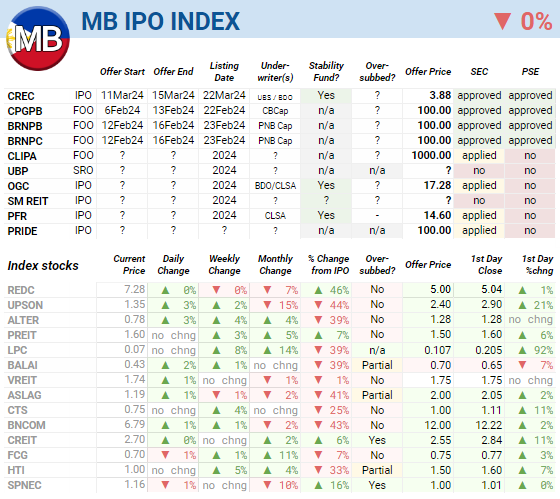This screenshot has width=560, height=499.
Task: Click CLIPA SEC status applied
Action: click(479, 155)
